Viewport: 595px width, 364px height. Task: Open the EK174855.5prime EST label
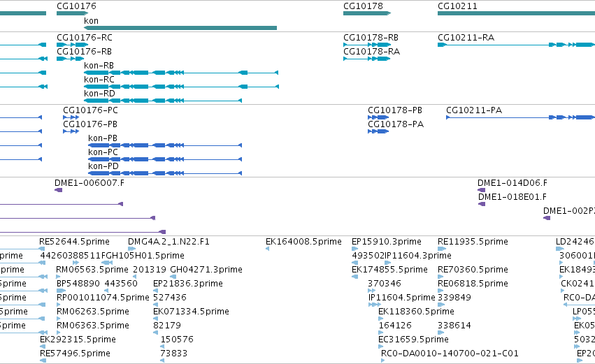coord(389,270)
